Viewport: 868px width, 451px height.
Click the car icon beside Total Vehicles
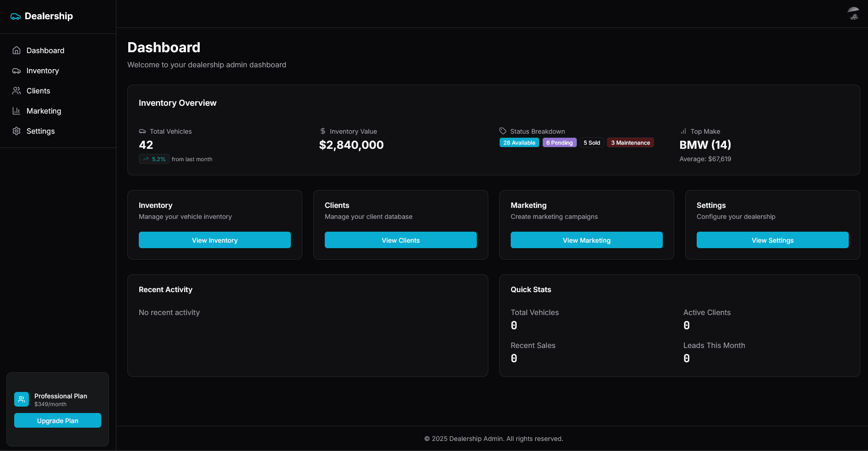click(142, 131)
